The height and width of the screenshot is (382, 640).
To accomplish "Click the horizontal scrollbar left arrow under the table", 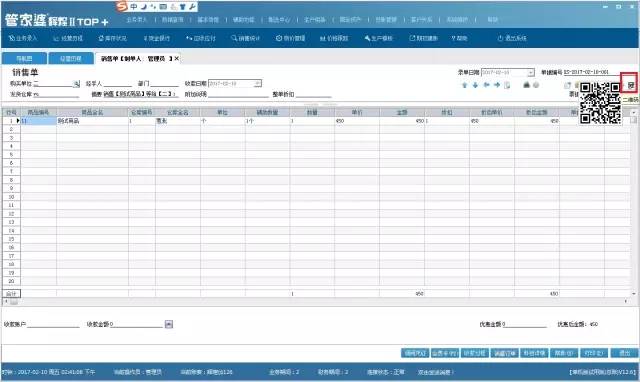I will 5,302.
